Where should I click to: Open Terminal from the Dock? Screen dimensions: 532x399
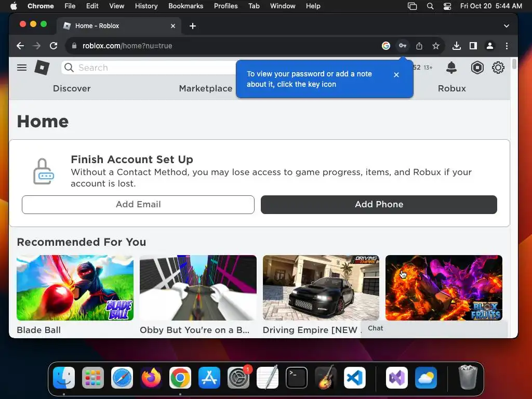[297, 377]
